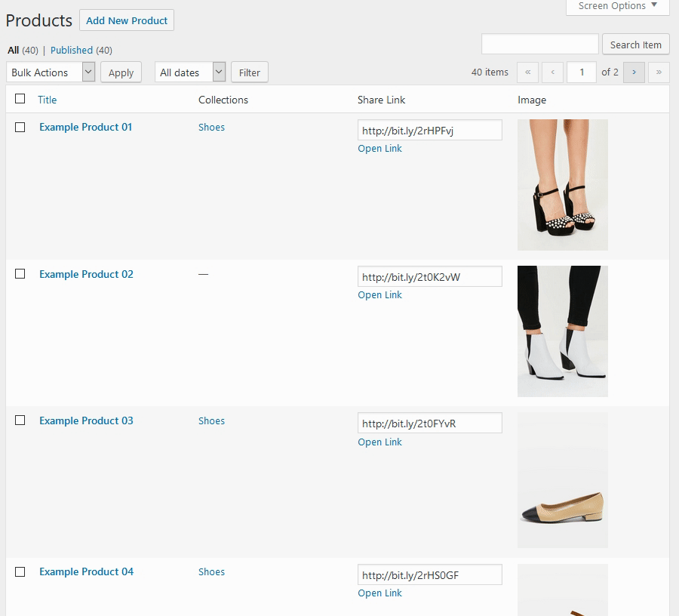This screenshot has height=616, width=679.
Task: Expand the Screen Options panel
Action: pos(617,7)
